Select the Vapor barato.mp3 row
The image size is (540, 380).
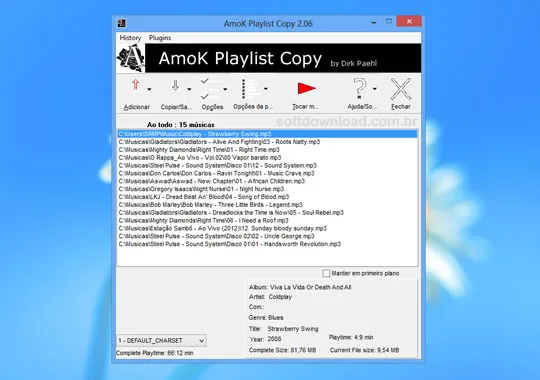tap(267, 158)
